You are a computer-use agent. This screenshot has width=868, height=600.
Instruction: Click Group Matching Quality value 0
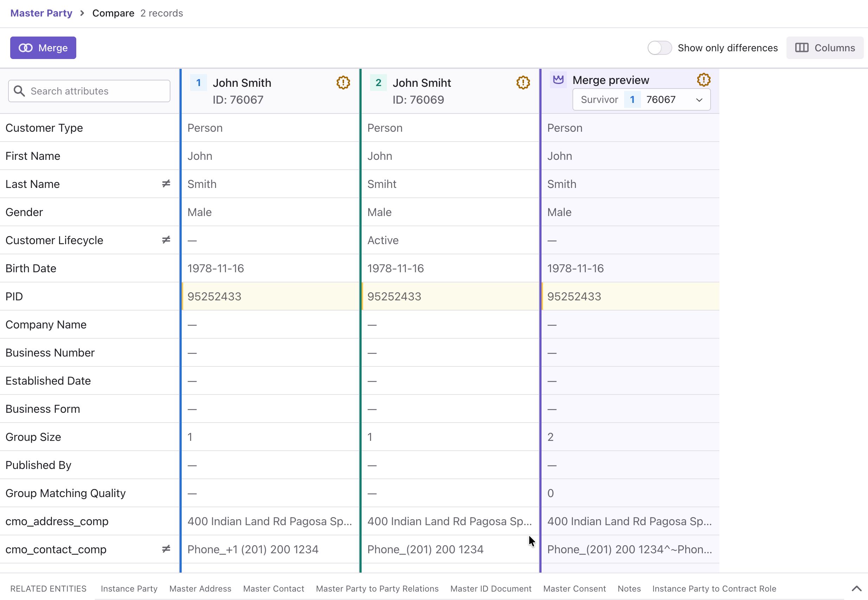click(x=550, y=493)
